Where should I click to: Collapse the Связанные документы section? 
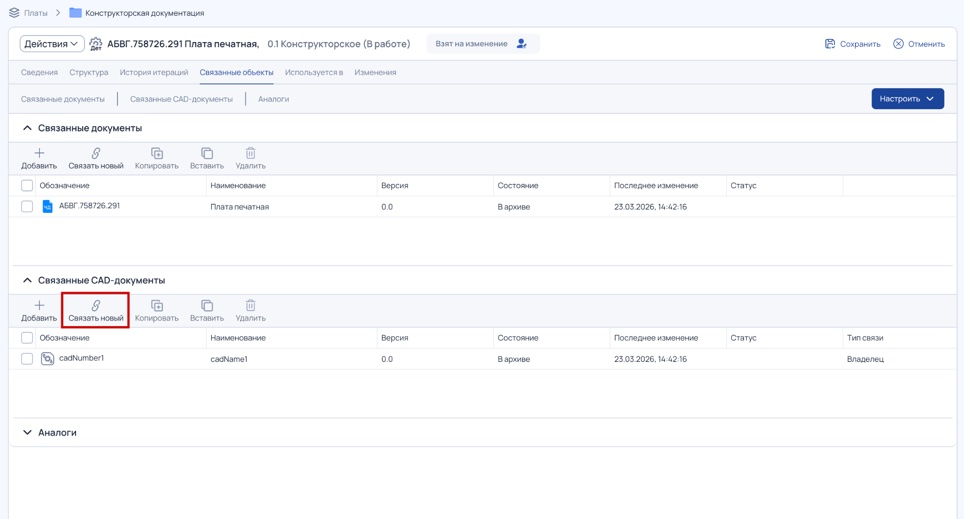point(27,128)
